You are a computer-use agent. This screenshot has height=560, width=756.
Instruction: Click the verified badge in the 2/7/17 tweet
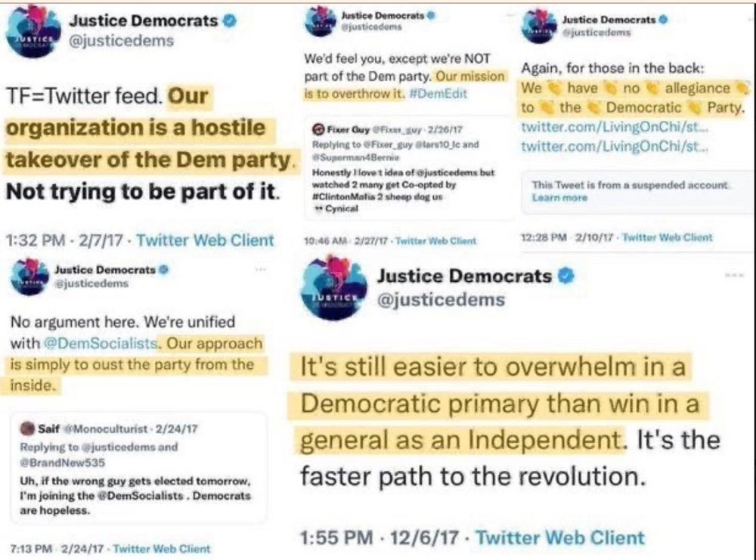point(231,20)
